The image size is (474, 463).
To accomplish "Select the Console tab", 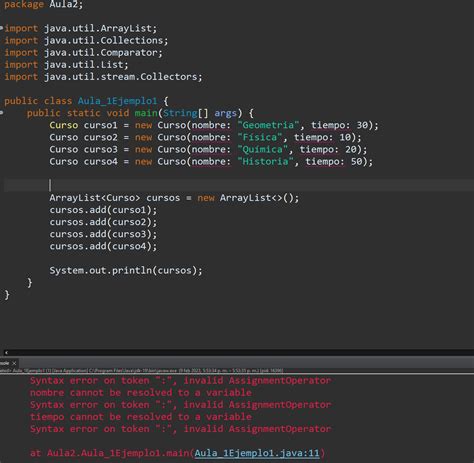I will pyautogui.click(x=5, y=363).
